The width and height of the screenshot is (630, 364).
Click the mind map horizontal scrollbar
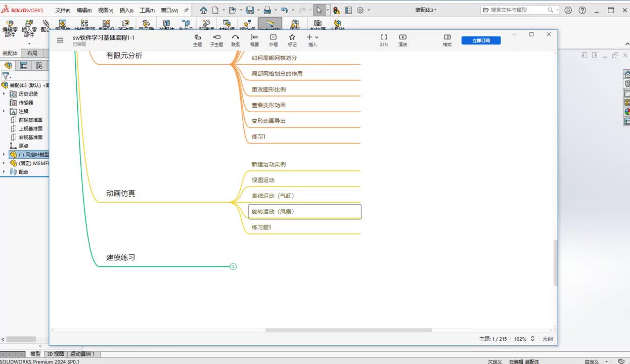pos(348,330)
